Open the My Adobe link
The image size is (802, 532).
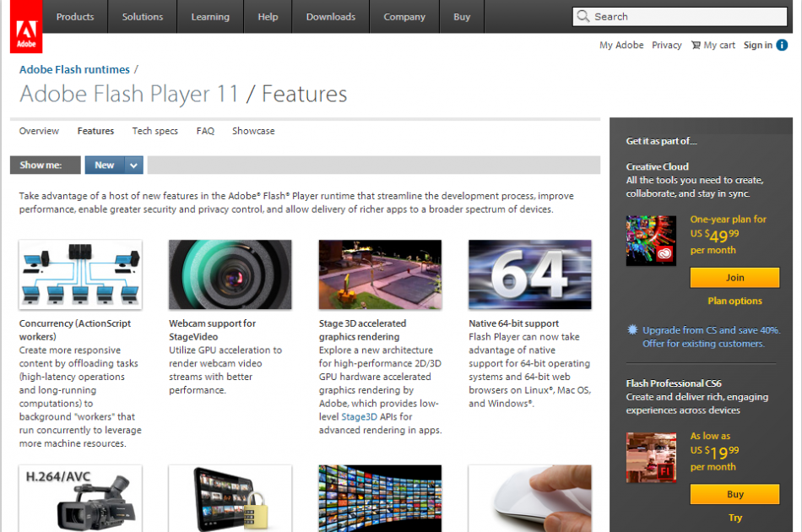tap(621, 45)
